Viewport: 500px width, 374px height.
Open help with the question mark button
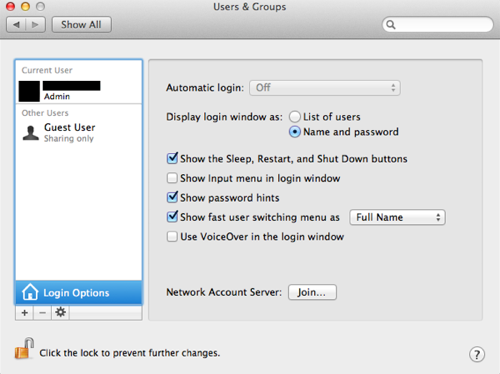[x=477, y=354]
